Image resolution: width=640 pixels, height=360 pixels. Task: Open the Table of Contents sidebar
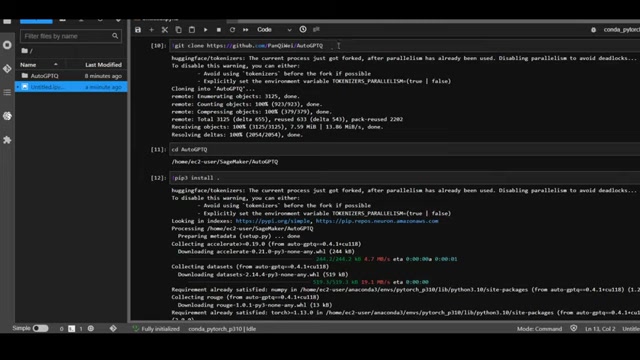(x=7, y=92)
